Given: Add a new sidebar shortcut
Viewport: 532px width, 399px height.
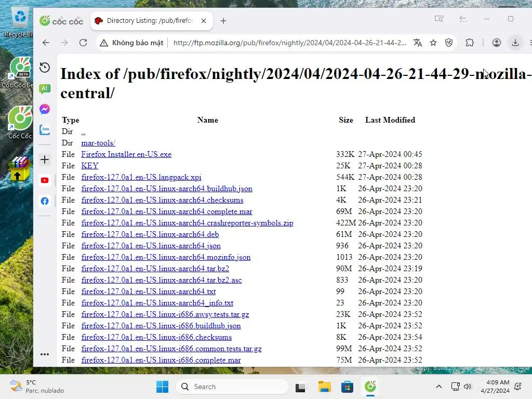Looking at the screenshot, I should pyautogui.click(x=45, y=159).
